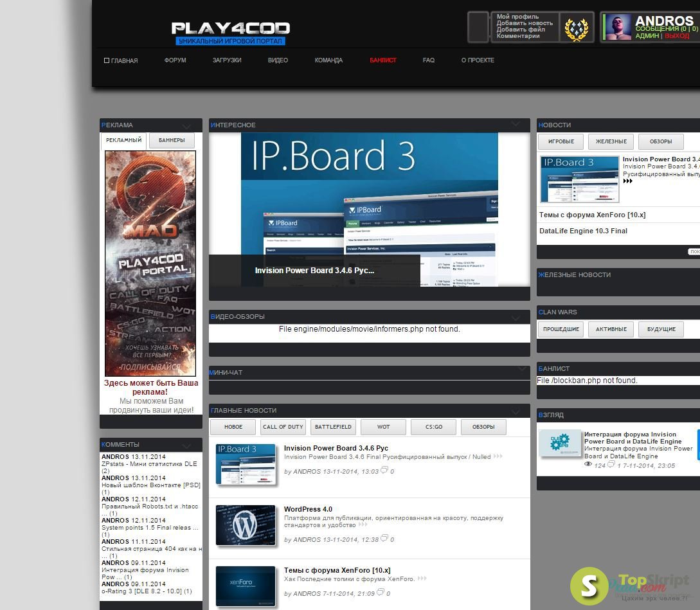Screen dimensions: 700x610
Task: Click the Добавить новость link
Action: pos(525,22)
